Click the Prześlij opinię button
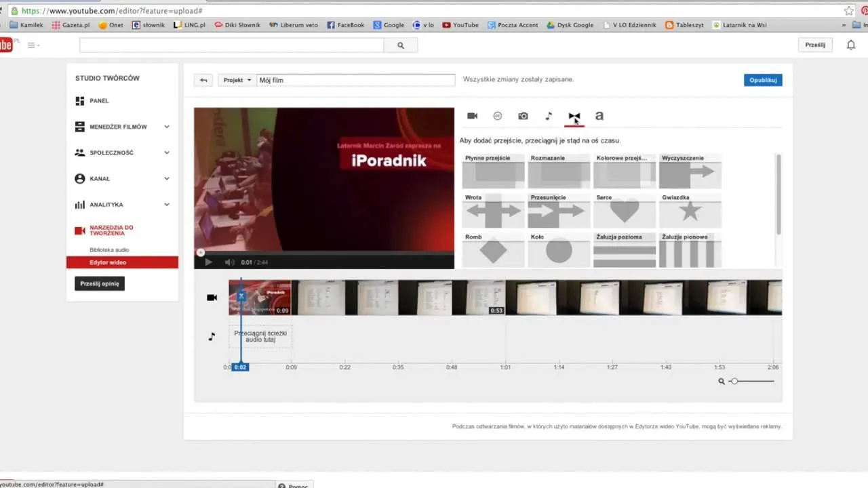868x488 pixels. tap(100, 283)
